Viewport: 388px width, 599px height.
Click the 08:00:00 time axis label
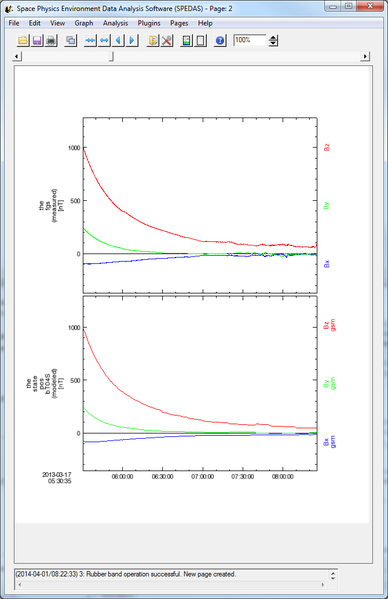[x=283, y=477]
